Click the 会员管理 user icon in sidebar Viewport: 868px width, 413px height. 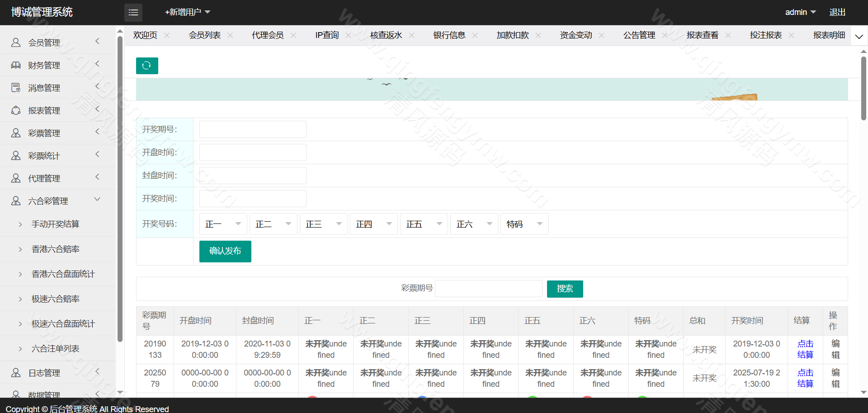click(x=16, y=43)
